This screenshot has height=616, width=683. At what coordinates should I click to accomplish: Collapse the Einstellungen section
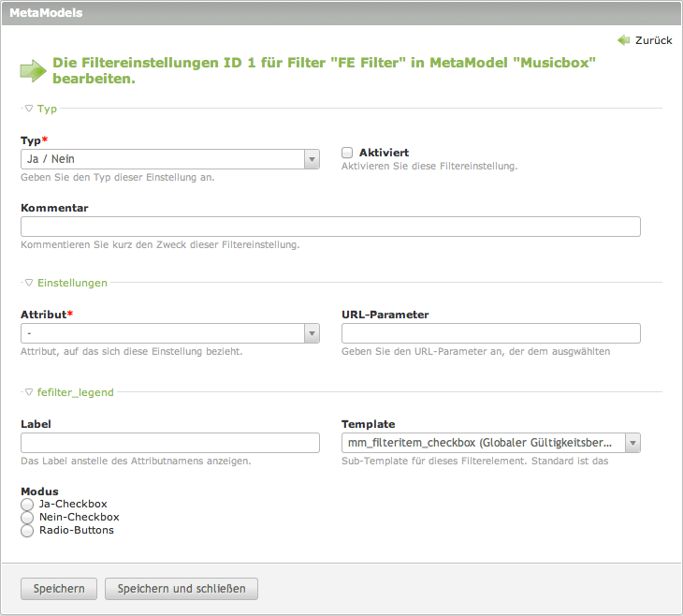[71, 282]
